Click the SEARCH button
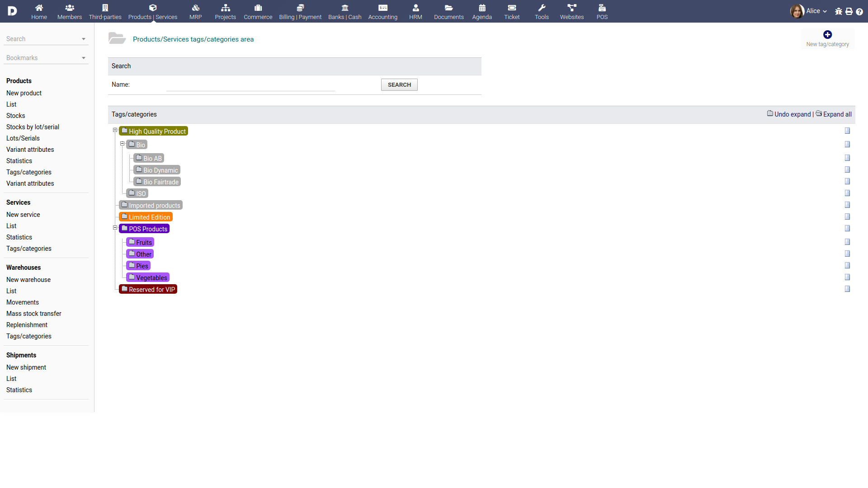Viewport: 868px width, 488px height. point(399,85)
